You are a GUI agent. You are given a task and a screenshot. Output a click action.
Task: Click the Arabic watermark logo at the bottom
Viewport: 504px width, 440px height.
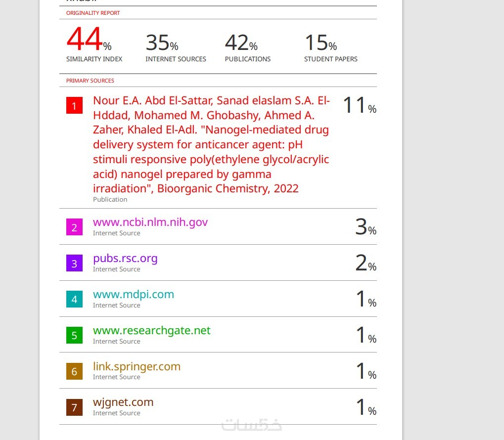(252, 425)
